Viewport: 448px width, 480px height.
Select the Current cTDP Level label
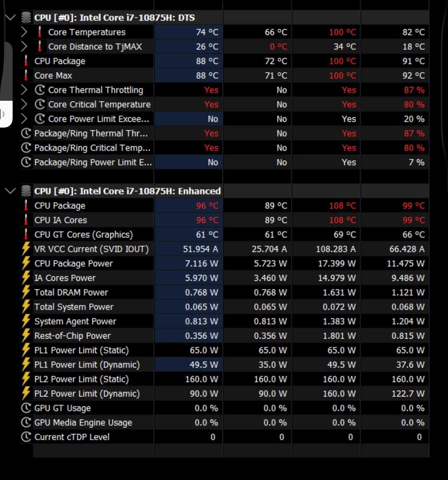[72, 437]
